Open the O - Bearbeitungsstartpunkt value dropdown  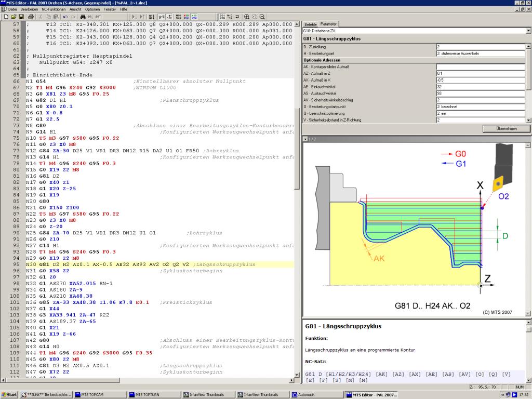tap(481, 107)
